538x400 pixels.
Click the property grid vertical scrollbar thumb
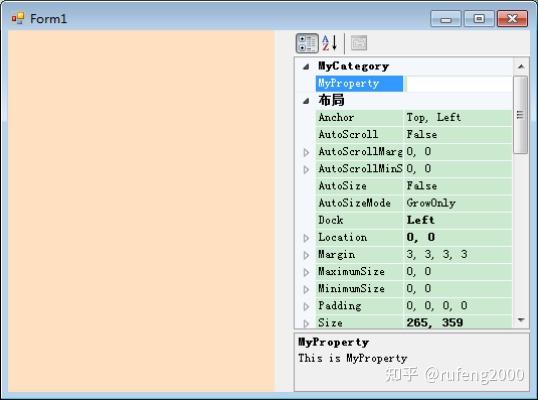click(521, 115)
